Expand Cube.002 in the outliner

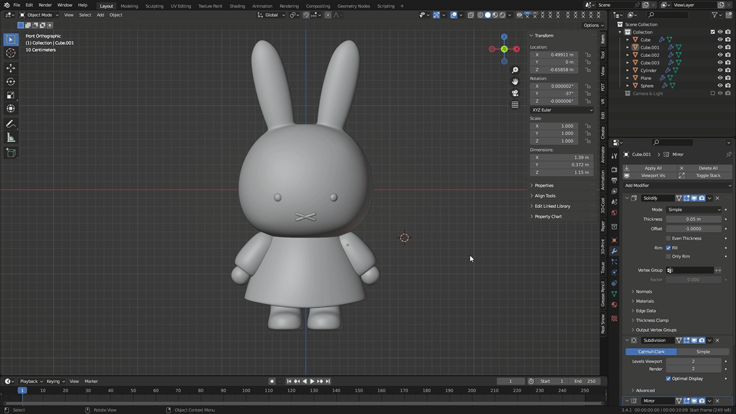pos(628,55)
